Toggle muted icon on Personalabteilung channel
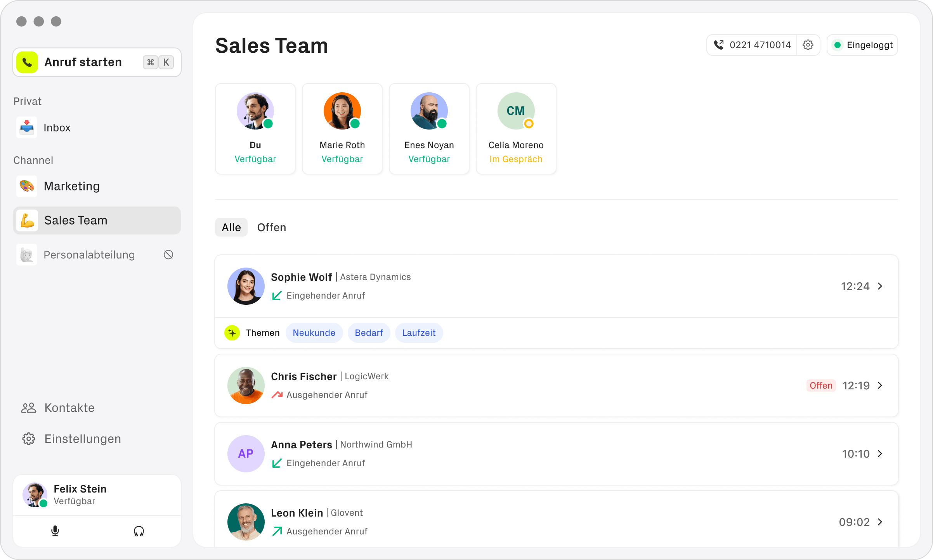This screenshot has height=560, width=933. [x=168, y=255]
